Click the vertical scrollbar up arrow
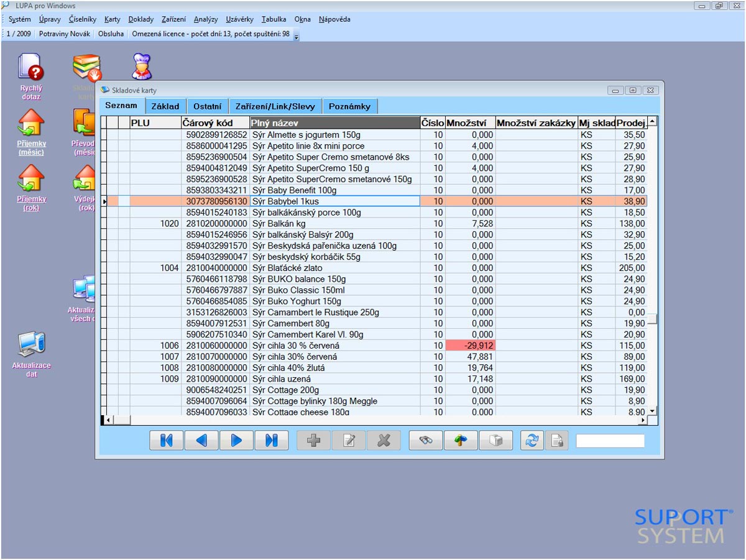Image resolution: width=746 pixels, height=560 pixels. click(x=652, y=122)
